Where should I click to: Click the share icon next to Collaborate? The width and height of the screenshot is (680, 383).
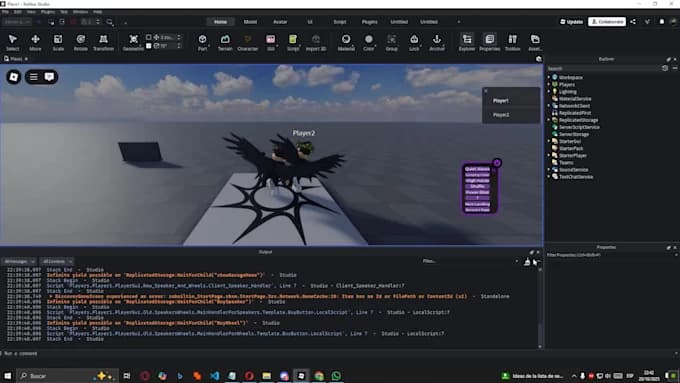tap(633, 21)
